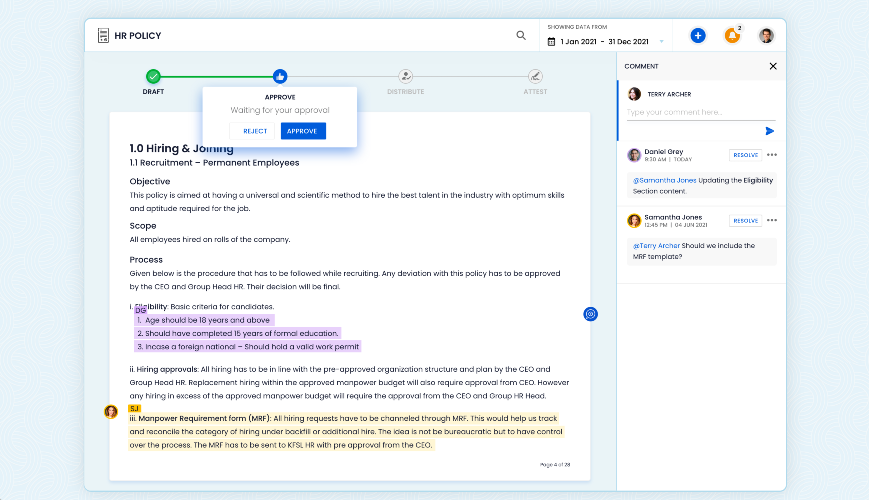
Task: Click the comment input field
Action: pyautogui.click(x=701, y=113)
